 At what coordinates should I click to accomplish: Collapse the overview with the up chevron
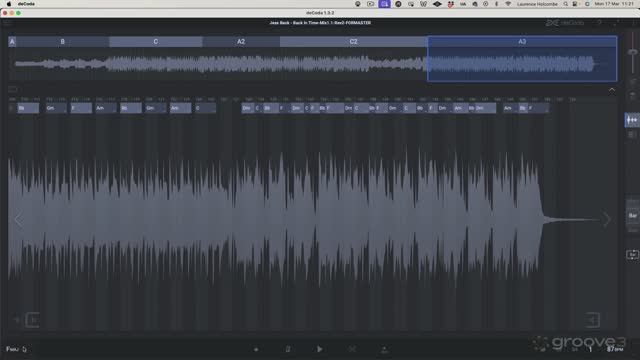coord(612,90)
